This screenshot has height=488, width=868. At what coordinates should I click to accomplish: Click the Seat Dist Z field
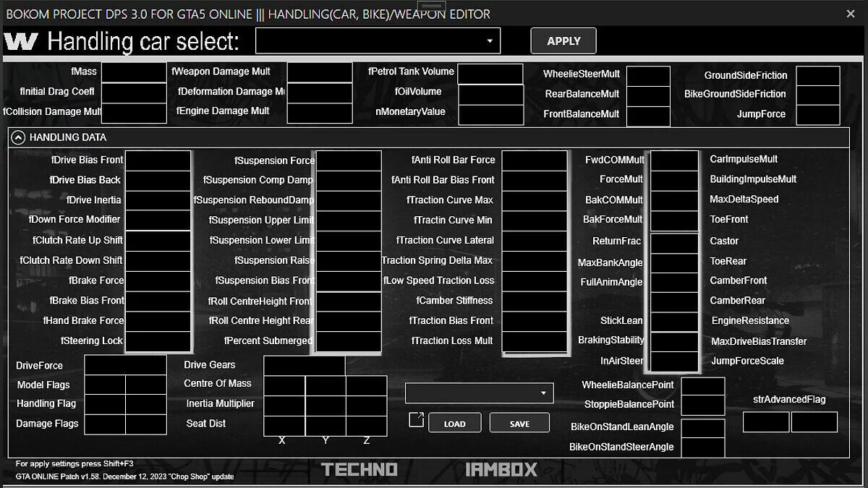click(x=367, y=426)
